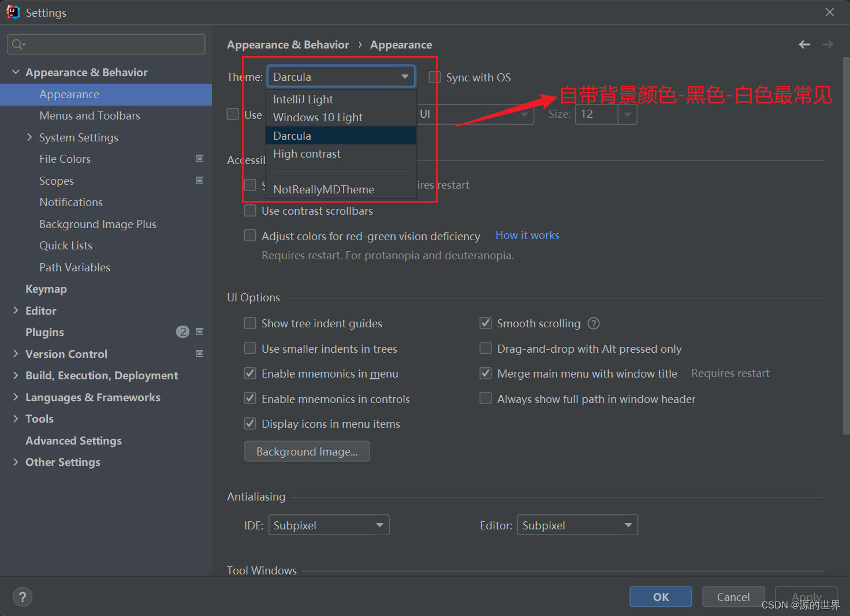850x616 pixels.
Task: Turn off Smooth scrolling checkbox
Action: pos(486,323)
